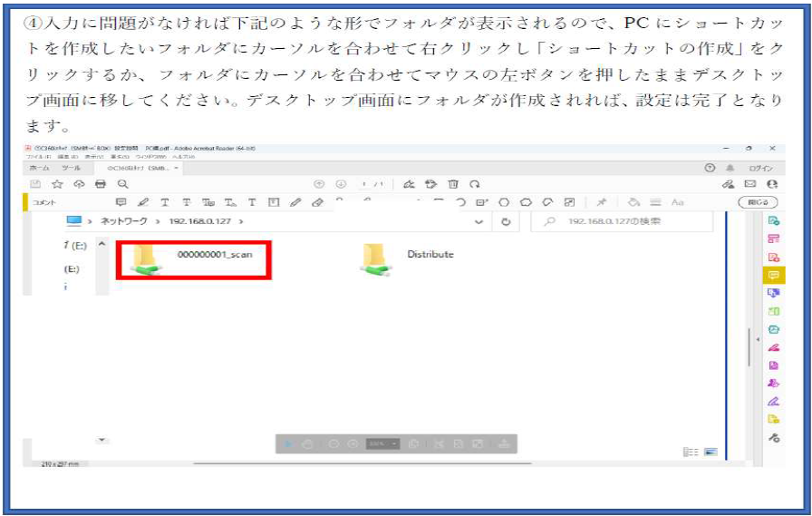Select the 000000001_scan folder
Viewport: 812px width, 516px height.
click(x=194, y=259)
